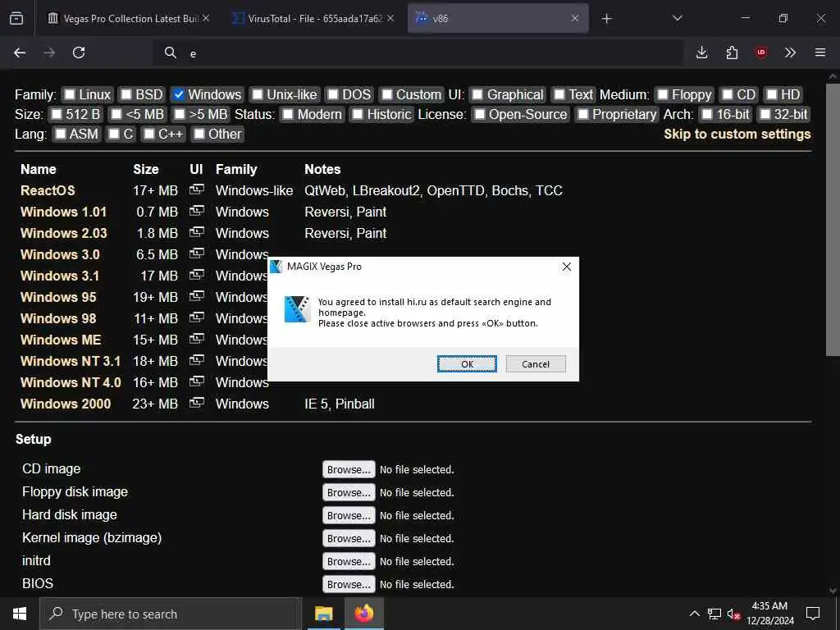Open the Windows NT 4.0 link
Viewport: 840px width, 630px height.
(x=71, y=382)
